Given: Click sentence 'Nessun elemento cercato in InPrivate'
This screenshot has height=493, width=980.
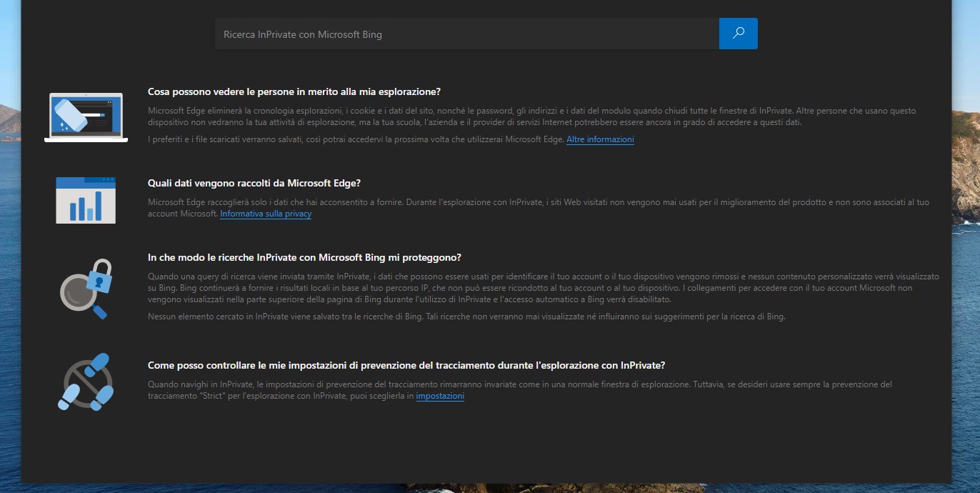Looking at the screenshot, I should click(466, 317).
